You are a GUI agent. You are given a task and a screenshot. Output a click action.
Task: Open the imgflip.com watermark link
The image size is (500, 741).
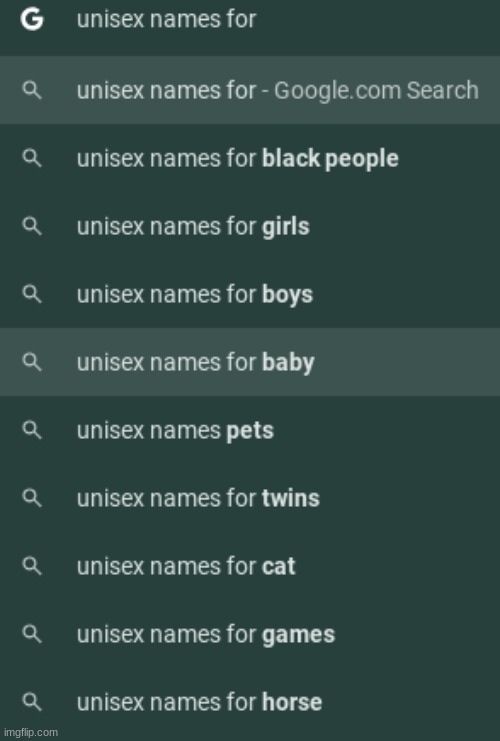pyautogui.click(x=31, y=732)
